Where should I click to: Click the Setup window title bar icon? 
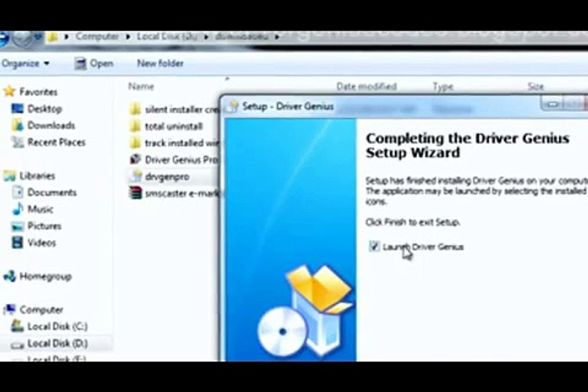pos(233,106)
